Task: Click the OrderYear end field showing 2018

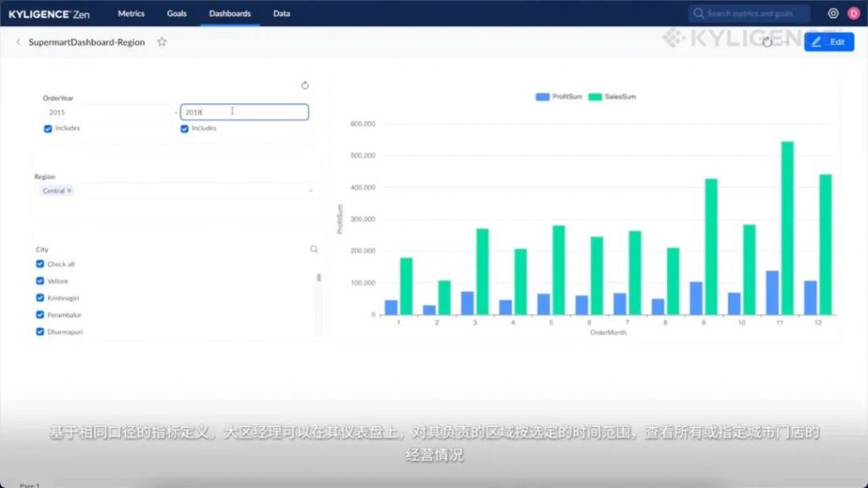Action: pos(244,113)
